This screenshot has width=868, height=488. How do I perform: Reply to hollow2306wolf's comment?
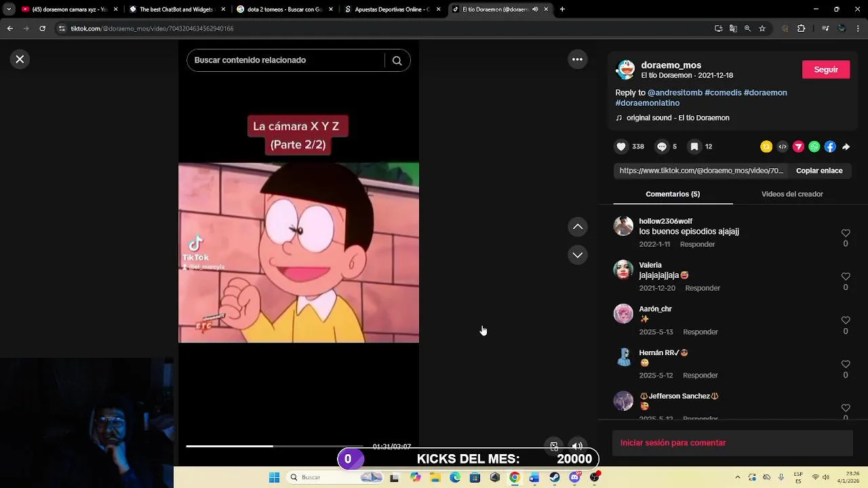tap(697, 244)
